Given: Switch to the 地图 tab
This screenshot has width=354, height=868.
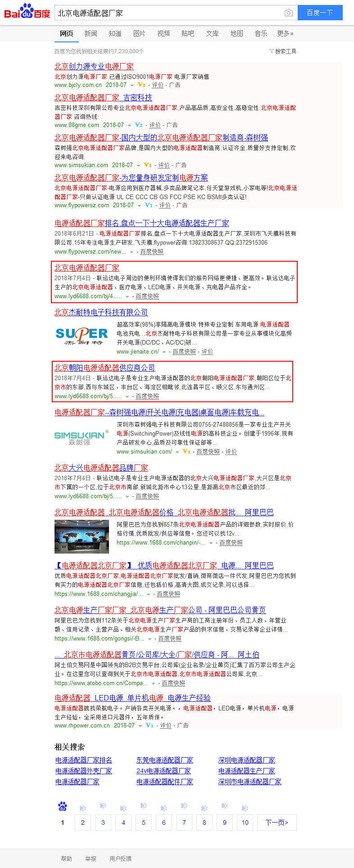Looking at the screenshot, I should point(236,33).
